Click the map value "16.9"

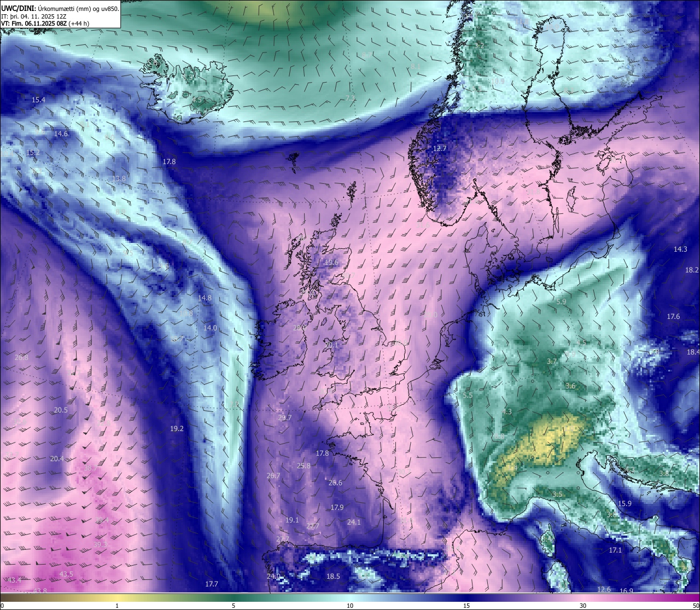coord(626,591)
